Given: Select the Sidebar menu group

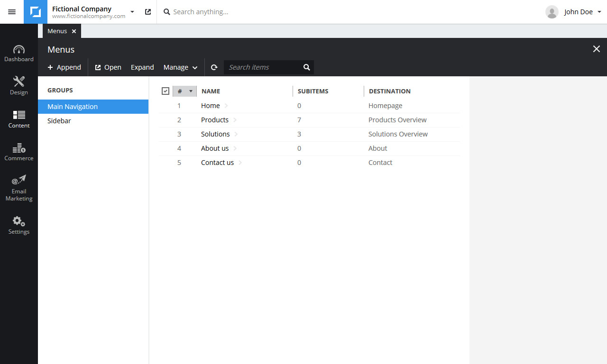Looking at the screenshot, I should pyautogui.click(x=59, y=121).
